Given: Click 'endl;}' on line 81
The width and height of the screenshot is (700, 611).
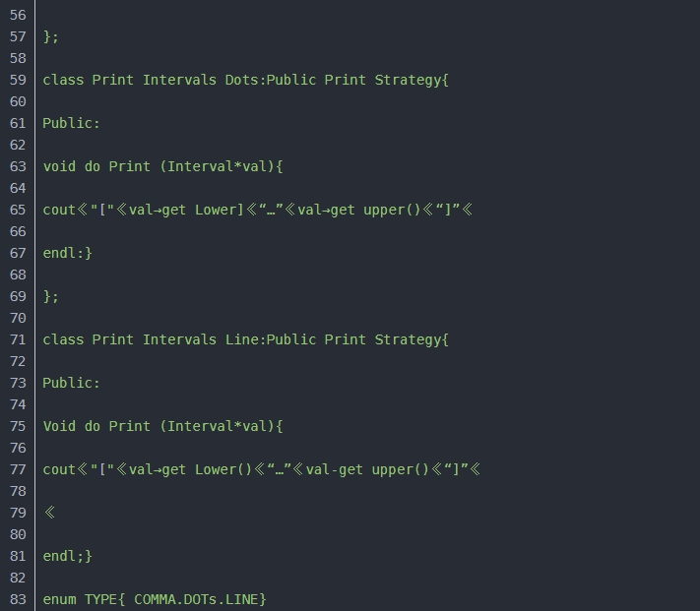Looking at the screenshot, I should [67, 556].
